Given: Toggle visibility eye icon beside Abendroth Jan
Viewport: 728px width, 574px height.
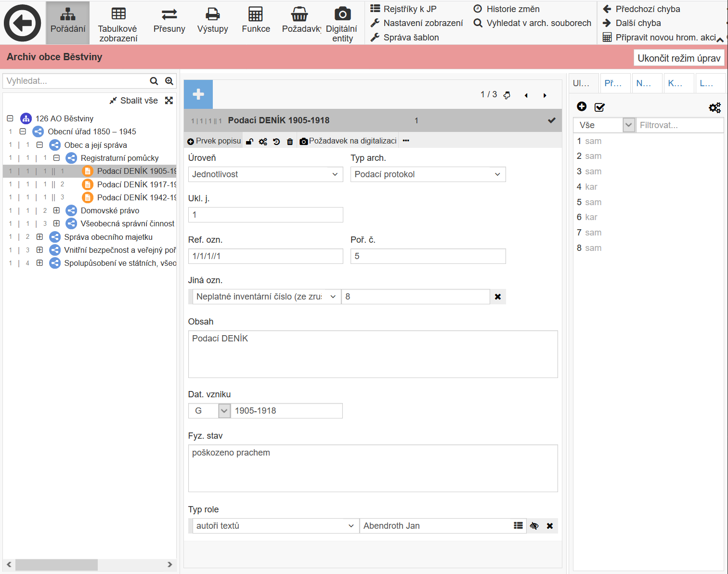Looking at the screenshot, I should [x=534, y=526].
